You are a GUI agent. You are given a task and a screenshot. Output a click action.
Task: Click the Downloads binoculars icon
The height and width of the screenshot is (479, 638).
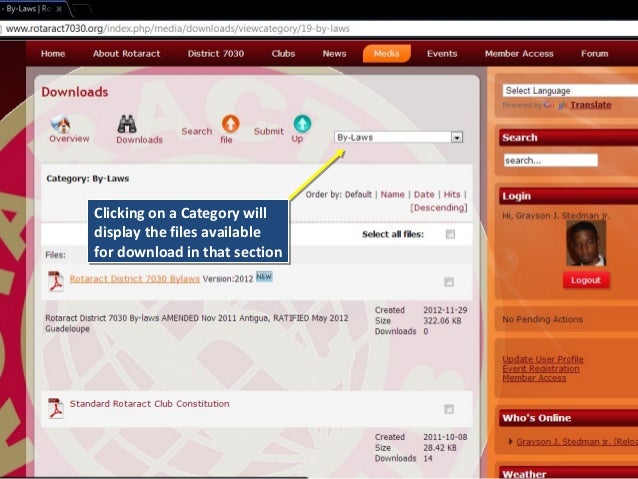coord(127,124)
